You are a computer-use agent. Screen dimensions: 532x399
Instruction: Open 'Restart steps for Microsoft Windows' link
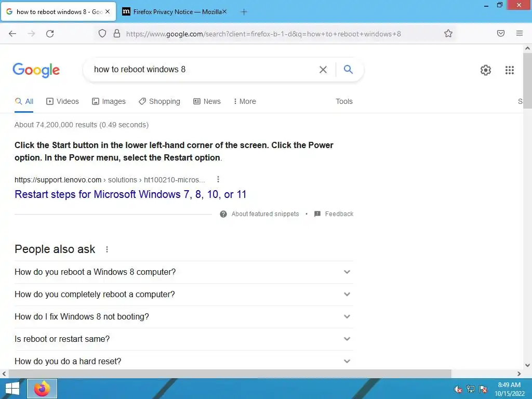click(x=130, y=194)
